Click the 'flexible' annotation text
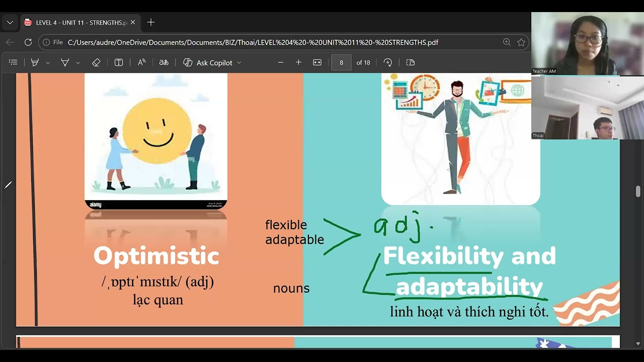 (x=286, y=225)
